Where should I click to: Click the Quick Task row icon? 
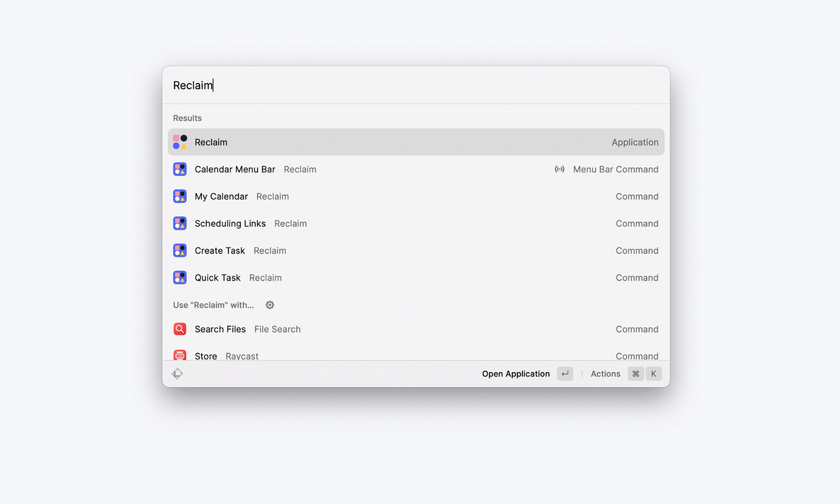click(180, 278)
